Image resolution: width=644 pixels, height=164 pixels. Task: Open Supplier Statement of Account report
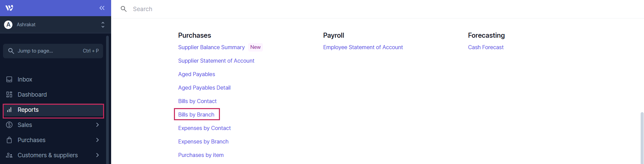[x=216, y=61]
